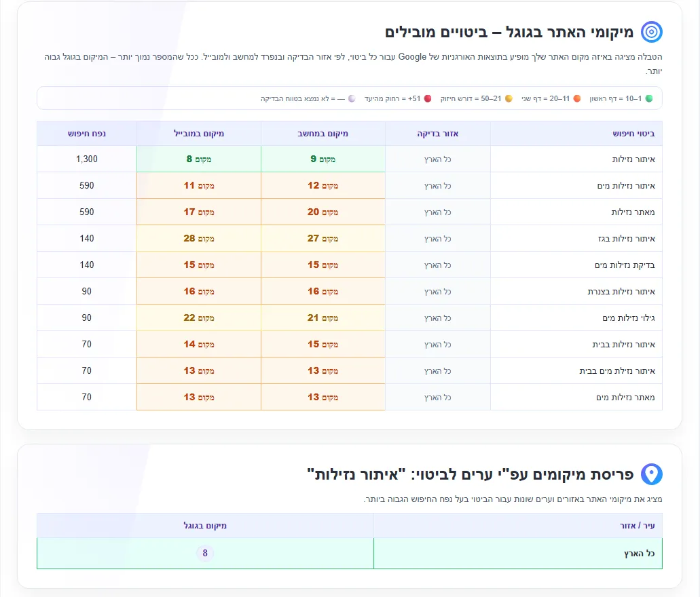Select the ביטוי חיפוש column header

tap(576, 134)
